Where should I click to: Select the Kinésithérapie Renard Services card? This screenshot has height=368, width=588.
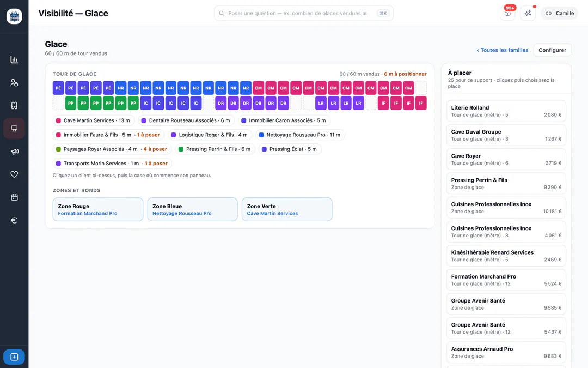(x=506, y=256)
